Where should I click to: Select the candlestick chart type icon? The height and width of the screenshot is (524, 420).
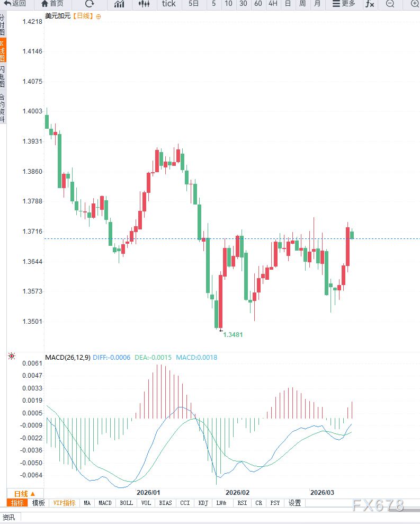(144, 4)
